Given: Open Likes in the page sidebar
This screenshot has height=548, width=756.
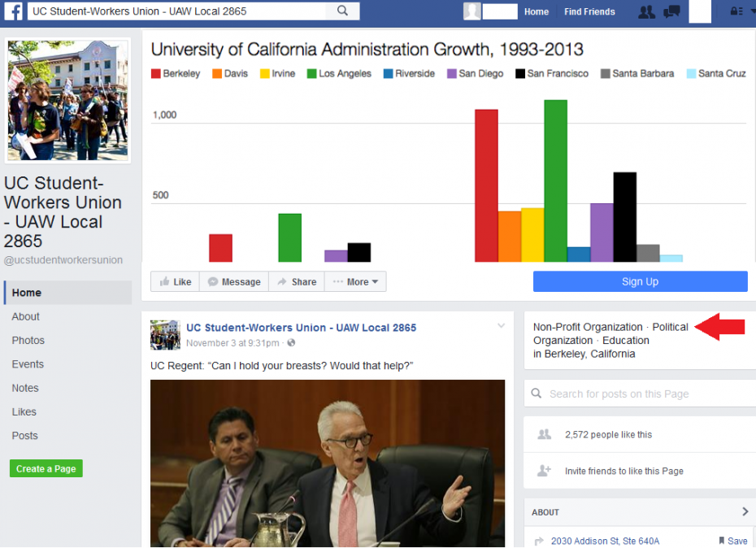Looking at the screenshot, I should pyautogui.click(x=24, y=412).
